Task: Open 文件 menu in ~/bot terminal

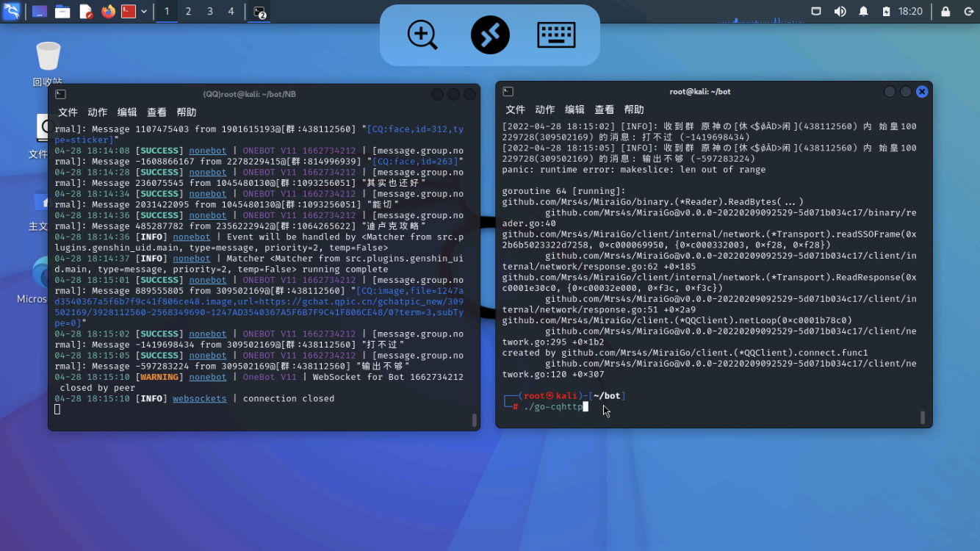Action: (x=515, y=109)
